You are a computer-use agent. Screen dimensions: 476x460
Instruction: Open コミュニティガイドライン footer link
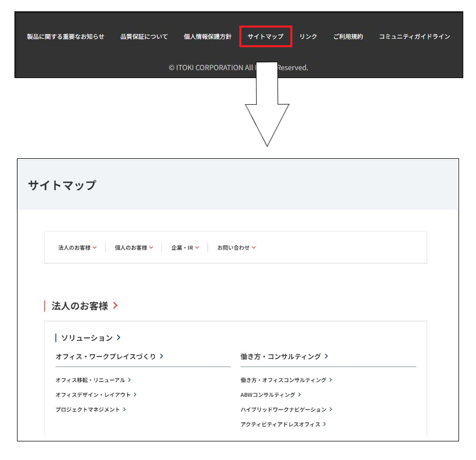click(x=414, y=37)
